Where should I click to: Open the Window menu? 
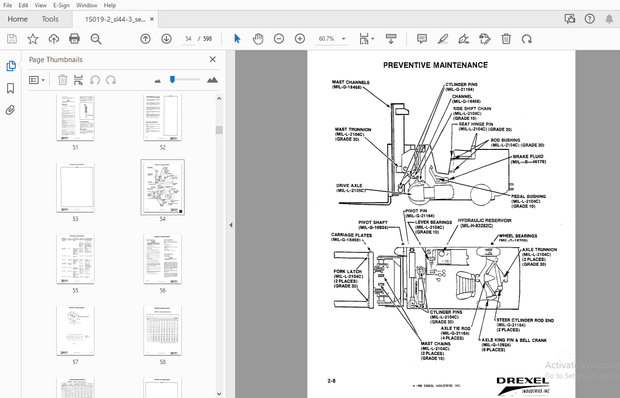pyautogui.click(x=87, y=5)
